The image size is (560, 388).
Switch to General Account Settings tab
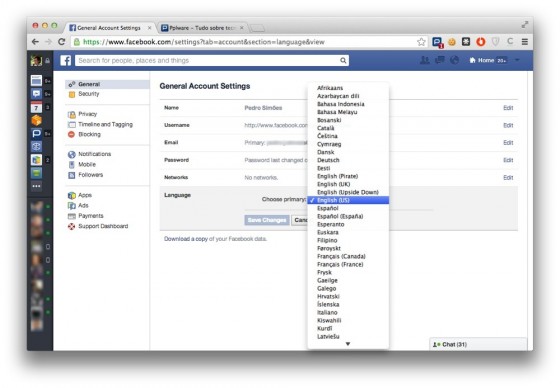point(109,28)
